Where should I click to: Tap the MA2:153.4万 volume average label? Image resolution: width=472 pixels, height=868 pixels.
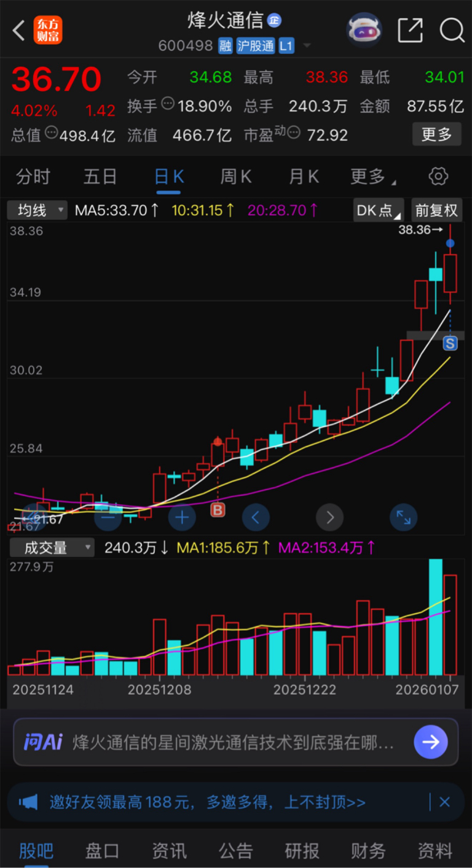(x=326, y=547)
